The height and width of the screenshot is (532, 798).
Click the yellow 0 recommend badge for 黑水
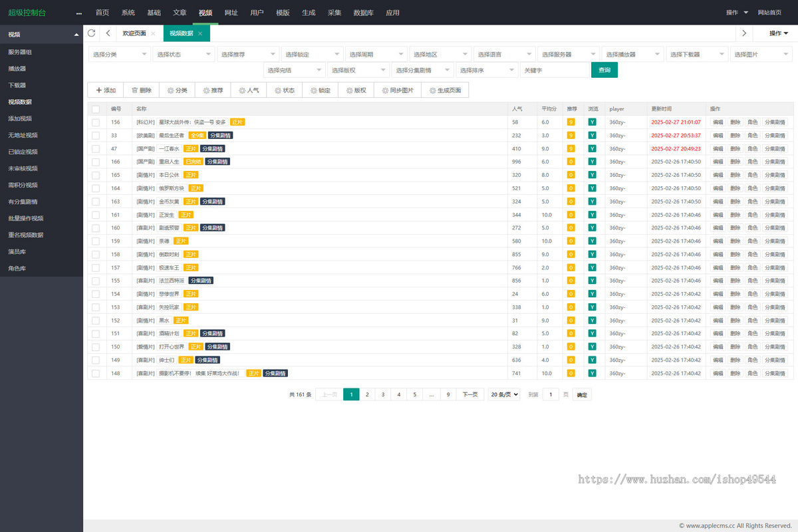coord(571,321)
